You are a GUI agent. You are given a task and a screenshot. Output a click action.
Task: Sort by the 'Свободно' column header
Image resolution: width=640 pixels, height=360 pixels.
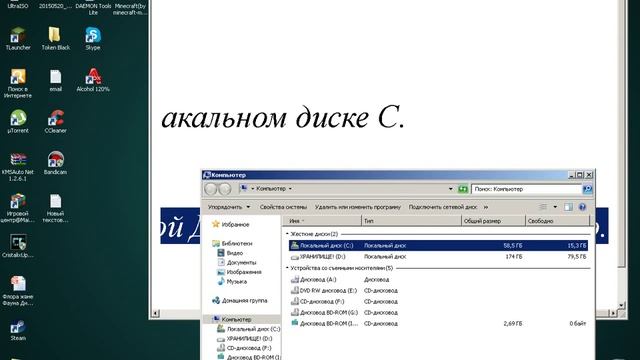coord(558,221)
